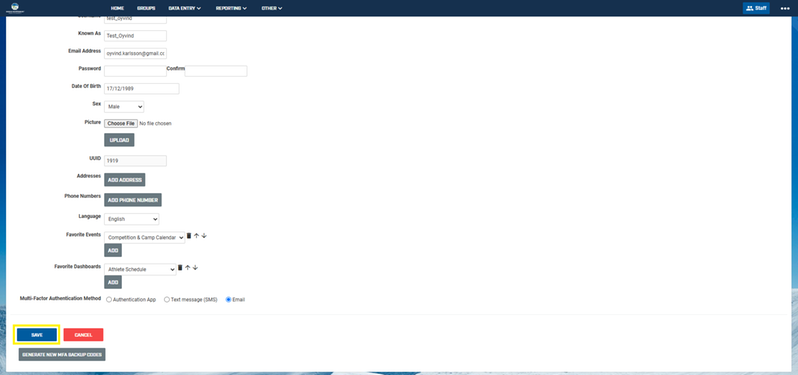Click Choose File for picture
The width and height of the screenshot is (798, 375).
(x=121, y=123)
